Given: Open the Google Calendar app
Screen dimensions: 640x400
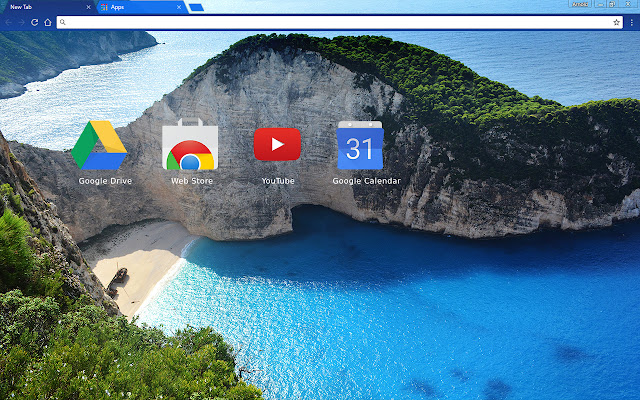Looking at the screenshot, I should click(x=359, y=146).
